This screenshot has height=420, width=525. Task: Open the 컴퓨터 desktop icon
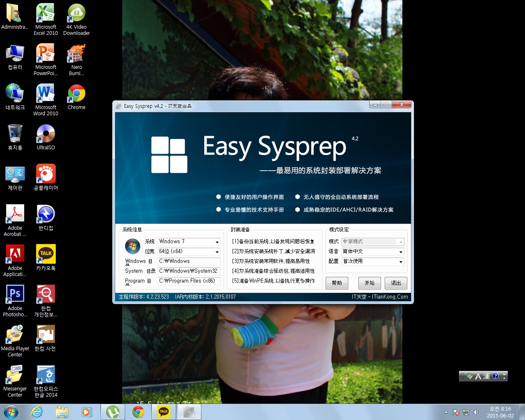click(15, 57)
